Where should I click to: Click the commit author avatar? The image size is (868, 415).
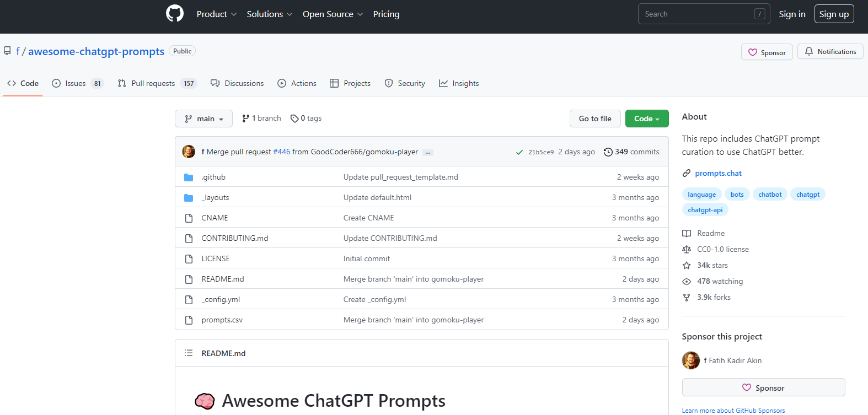[189, 152]
